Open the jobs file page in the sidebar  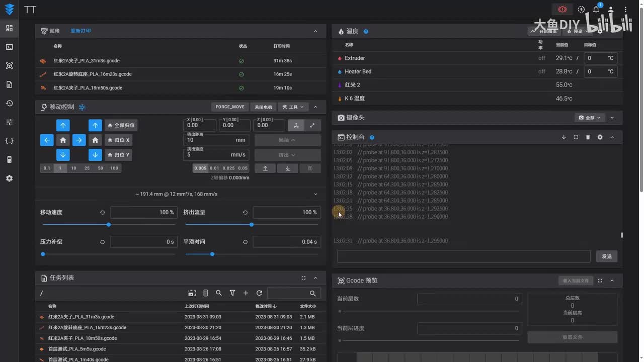(x=9, y=84)
